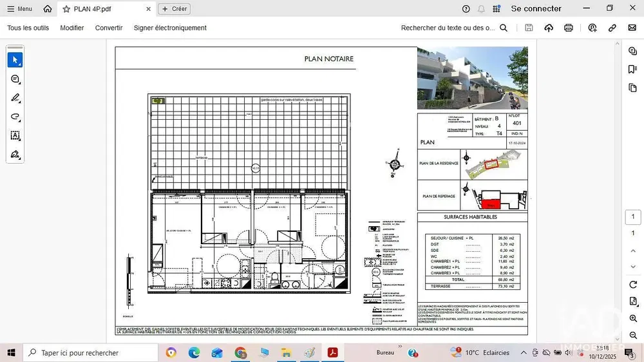Screen dimensions: 644x362
Task: Open bookmarks panel in right sidebar
Action: pyautogui.click(x=633, y=70)
